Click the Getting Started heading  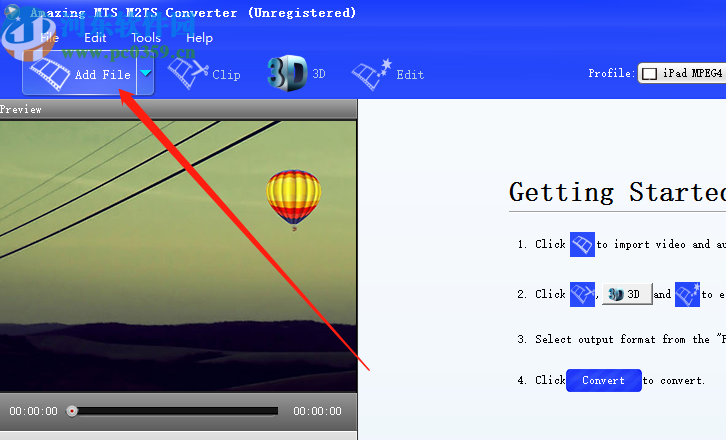tap(617, 192)
